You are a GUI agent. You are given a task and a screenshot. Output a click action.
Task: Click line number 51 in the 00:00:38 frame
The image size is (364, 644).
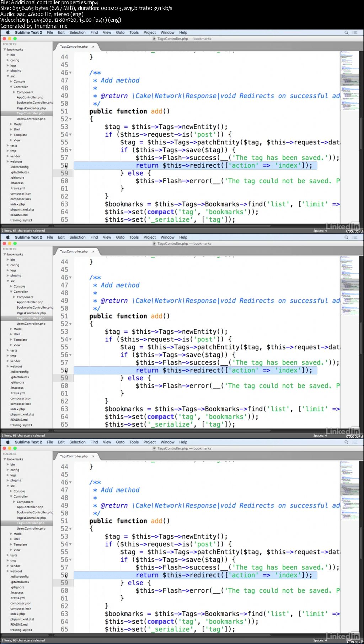click(x=64, y=111)
